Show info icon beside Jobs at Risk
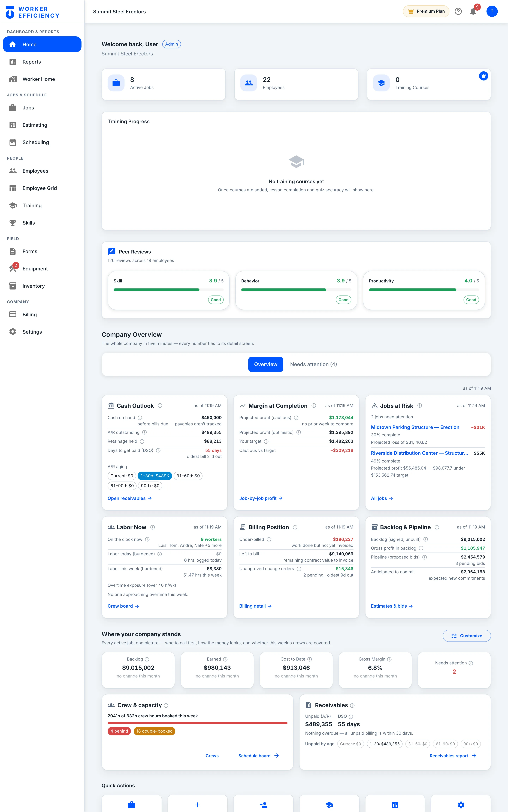 click(420, 405)
